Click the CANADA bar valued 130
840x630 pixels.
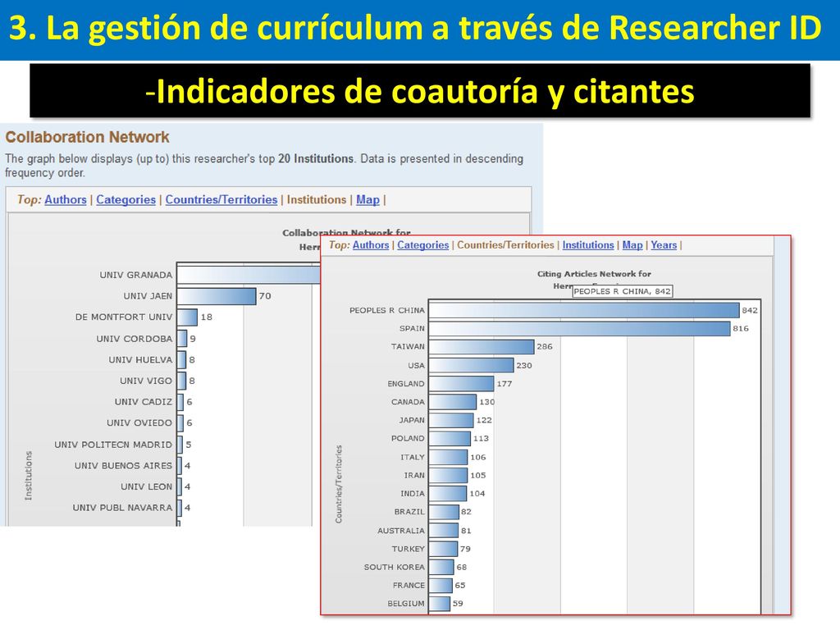[x=453, y=402]
